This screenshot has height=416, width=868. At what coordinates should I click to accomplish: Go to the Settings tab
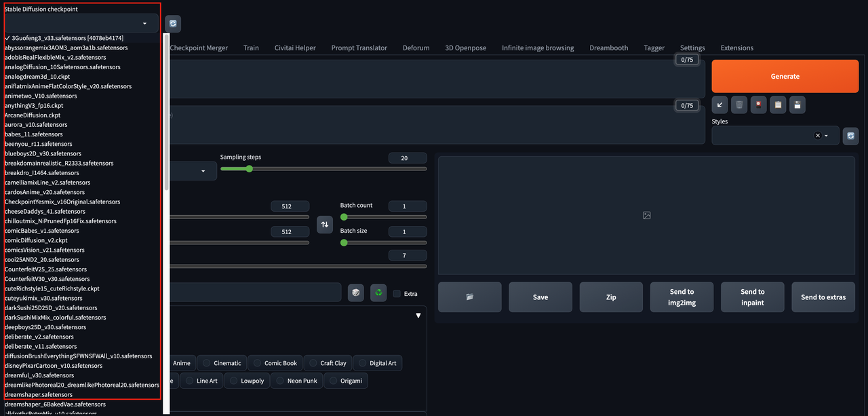tap(692, 48)
